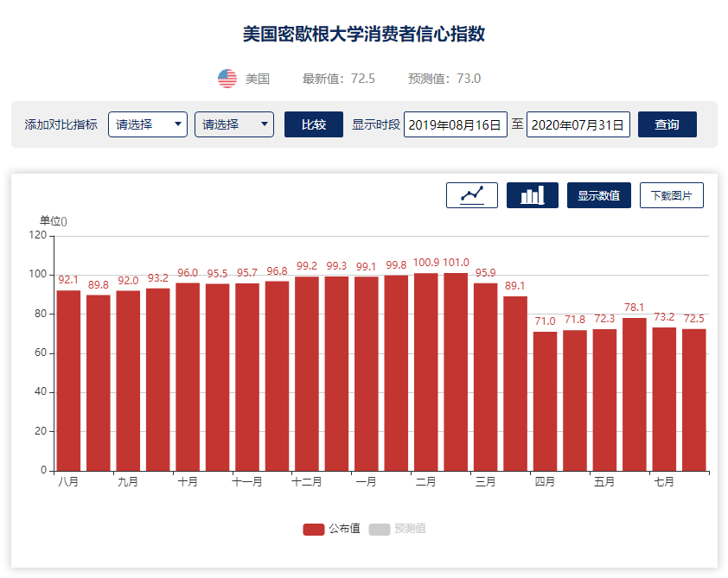The width and height of the screenshot is (728, 578).
Task: Click the 99.8 value label
Action: [x=396, y=265]
